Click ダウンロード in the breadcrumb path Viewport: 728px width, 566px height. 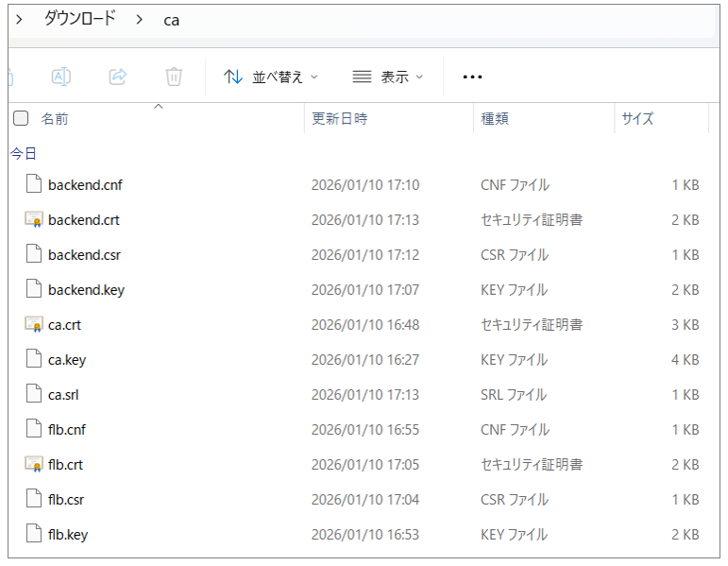pos(79,19)
